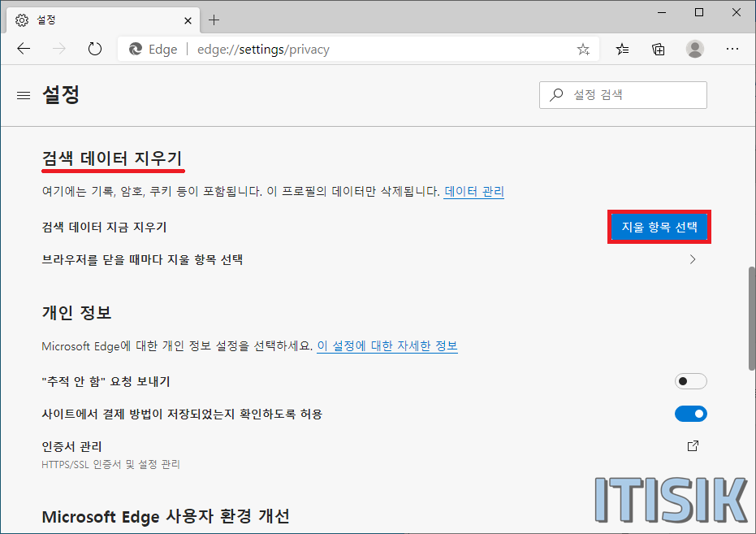Focus the 설정 검색 search field
This screenshot has width=756, height=534.
(623, 95)
